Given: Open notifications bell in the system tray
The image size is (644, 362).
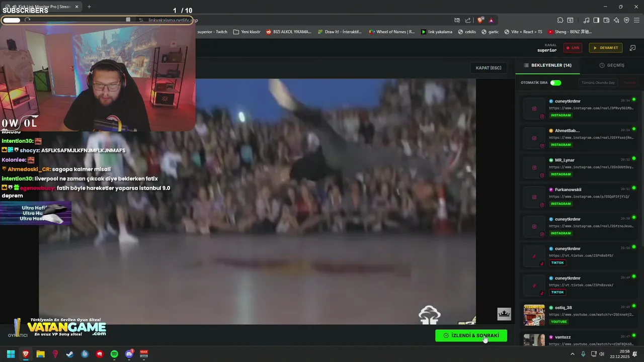Looking at the screenshot, I should coord(635,354).
